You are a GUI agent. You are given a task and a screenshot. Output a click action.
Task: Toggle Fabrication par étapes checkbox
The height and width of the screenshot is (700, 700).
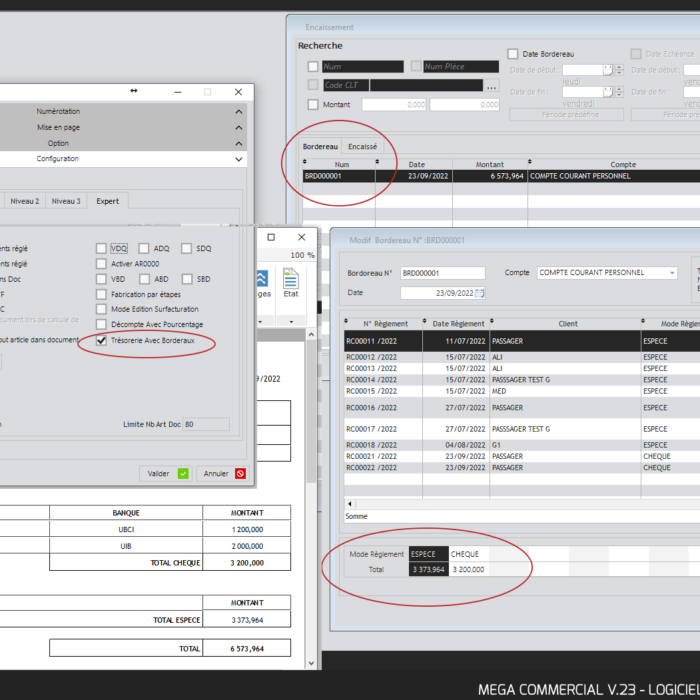point(101,294)
